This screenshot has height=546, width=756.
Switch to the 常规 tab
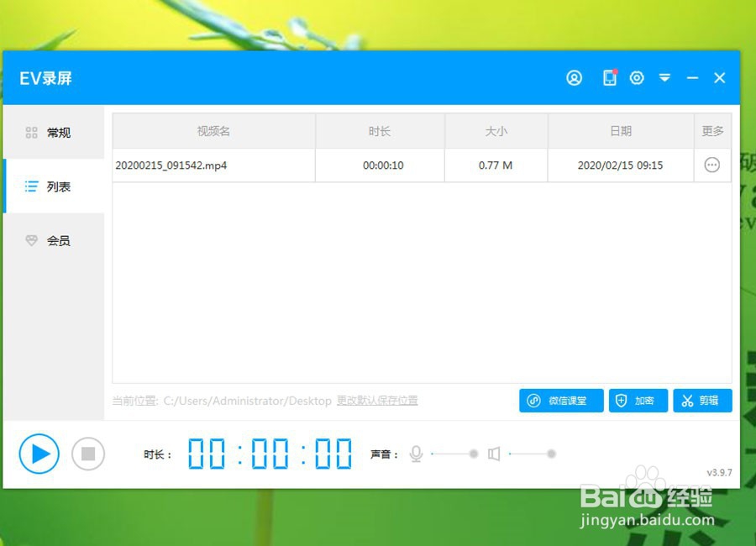(54, 132)
